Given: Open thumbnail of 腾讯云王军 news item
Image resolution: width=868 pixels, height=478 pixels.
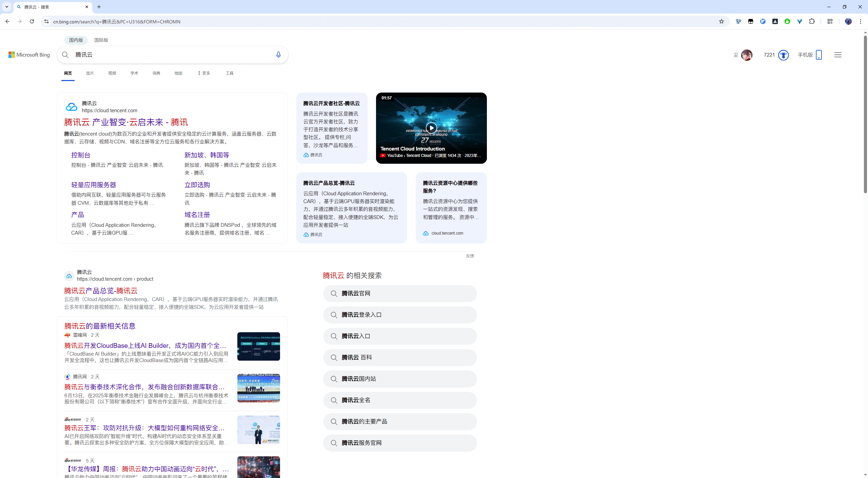Looking at the screenshot, I should coord(259,430).
